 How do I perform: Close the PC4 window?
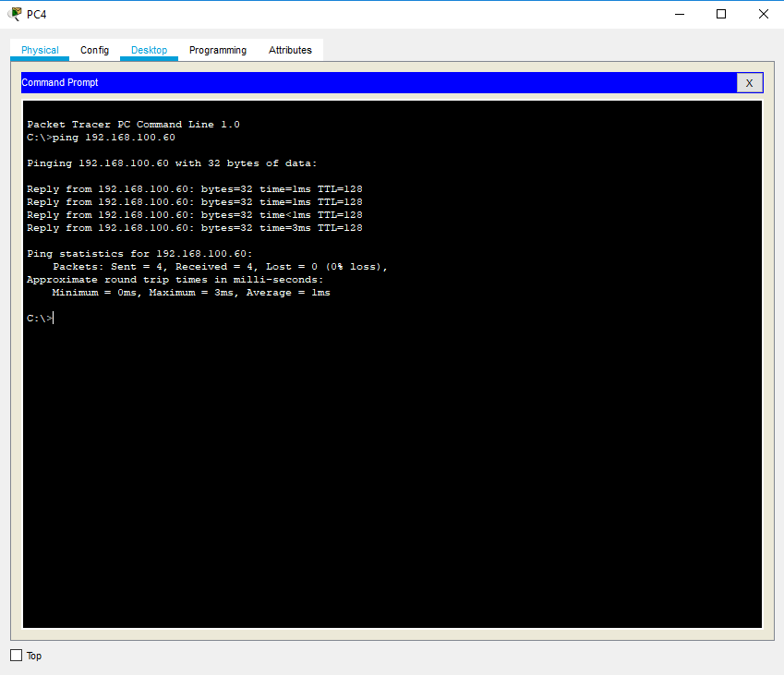(x=763, y=14)
